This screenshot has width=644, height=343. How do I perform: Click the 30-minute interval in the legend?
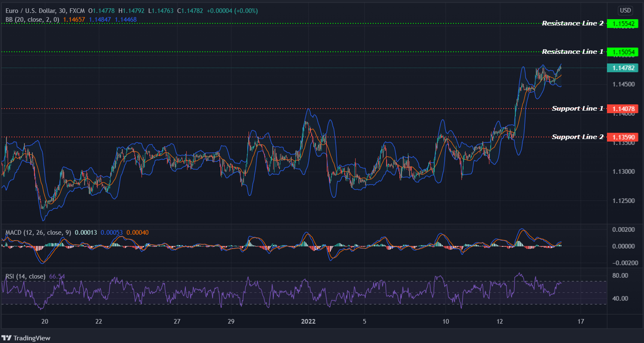click(62, 11)
